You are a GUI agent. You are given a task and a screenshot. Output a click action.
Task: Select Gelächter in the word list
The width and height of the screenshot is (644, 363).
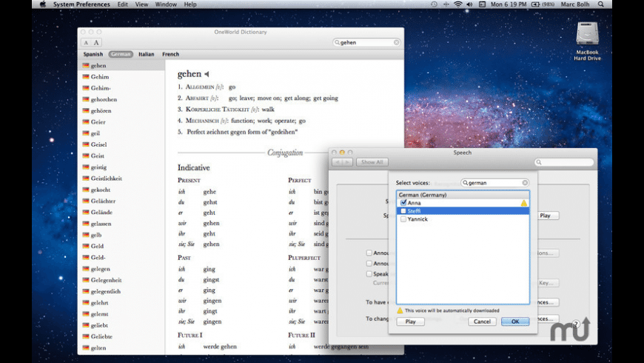point(121,201)
